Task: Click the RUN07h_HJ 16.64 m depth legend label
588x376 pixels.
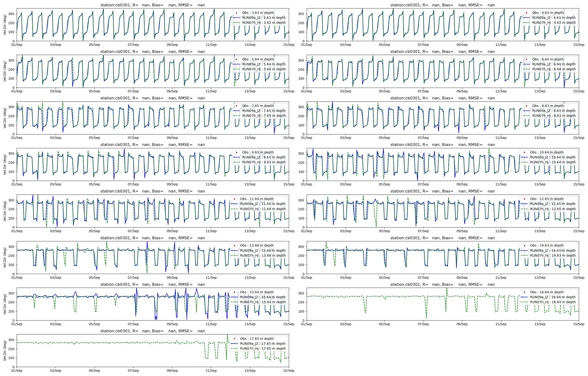Action: (552, 302)
